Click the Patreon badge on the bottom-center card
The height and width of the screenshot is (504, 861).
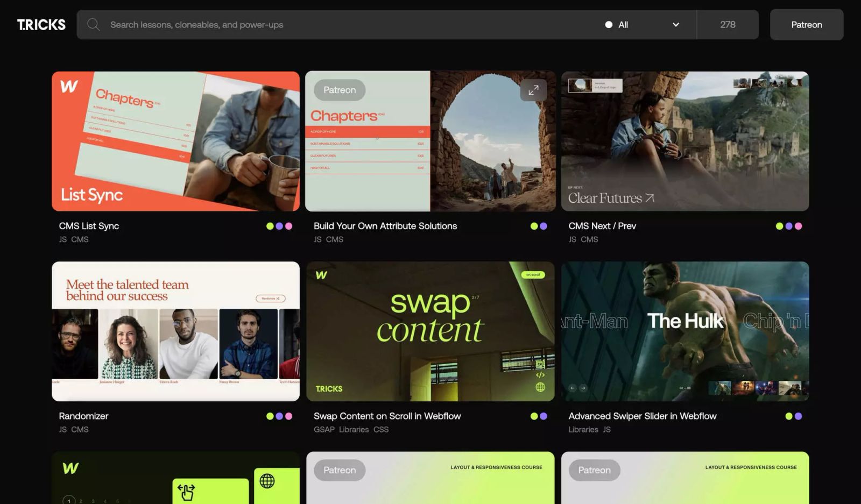pyautogui.click(x=340, y=470)
